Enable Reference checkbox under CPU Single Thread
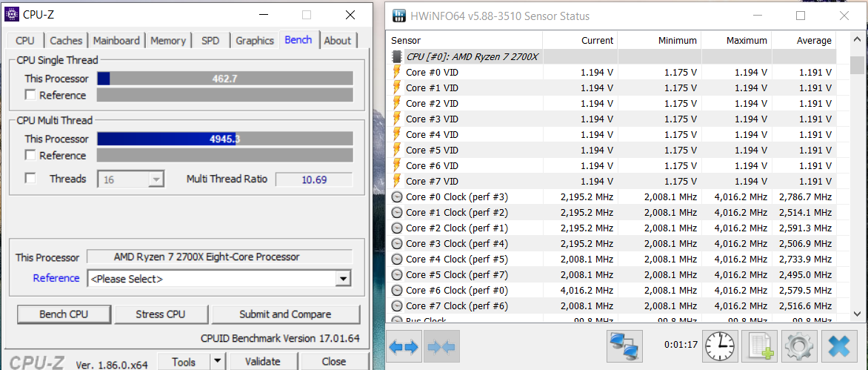868x370 pixels. 30,95
